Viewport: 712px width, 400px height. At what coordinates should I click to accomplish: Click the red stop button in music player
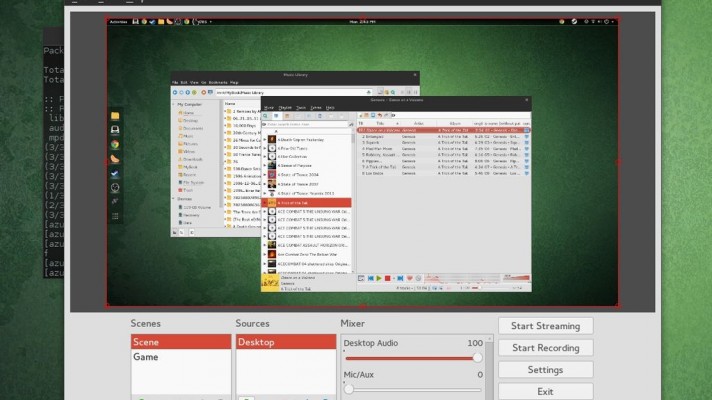click(x=387, y=278)
